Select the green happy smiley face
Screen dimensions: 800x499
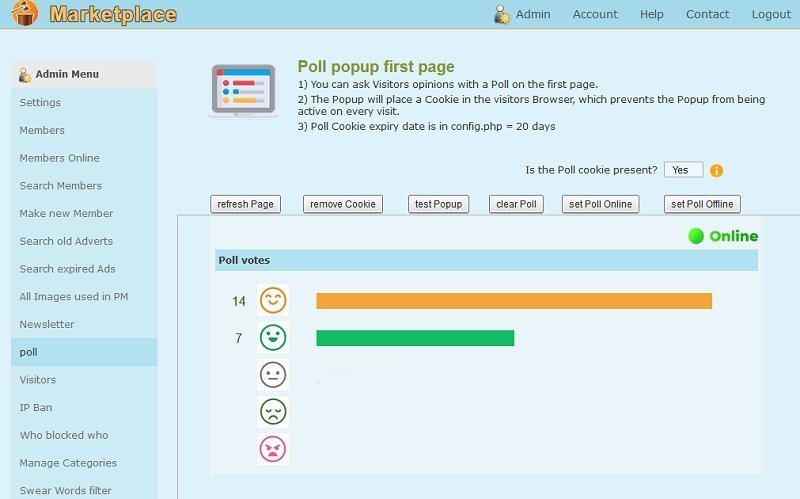(273, 337)
